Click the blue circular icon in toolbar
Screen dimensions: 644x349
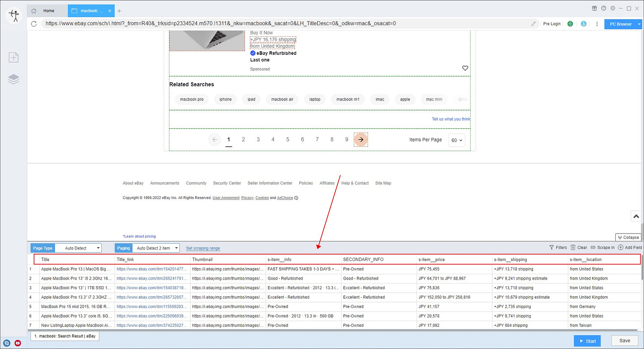583,23
